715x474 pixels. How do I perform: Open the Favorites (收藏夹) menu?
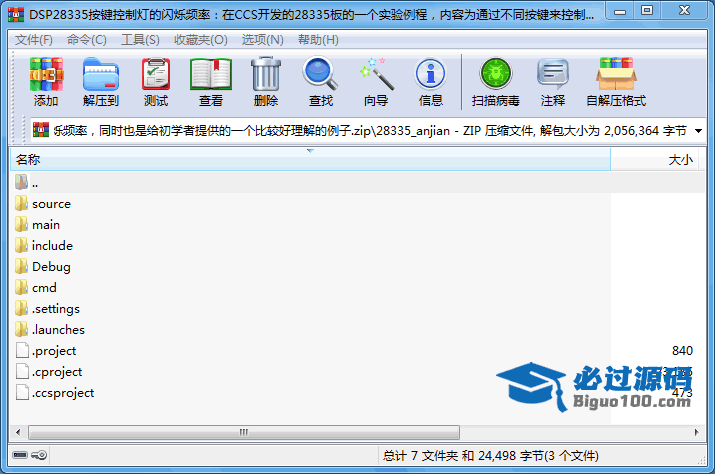201,40
